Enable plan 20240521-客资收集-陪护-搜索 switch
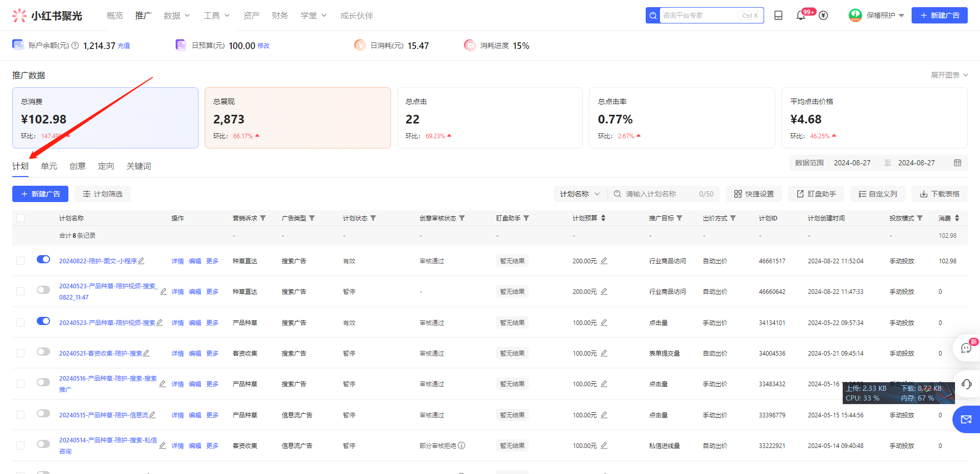980x474 pixels. click(43, 352)
